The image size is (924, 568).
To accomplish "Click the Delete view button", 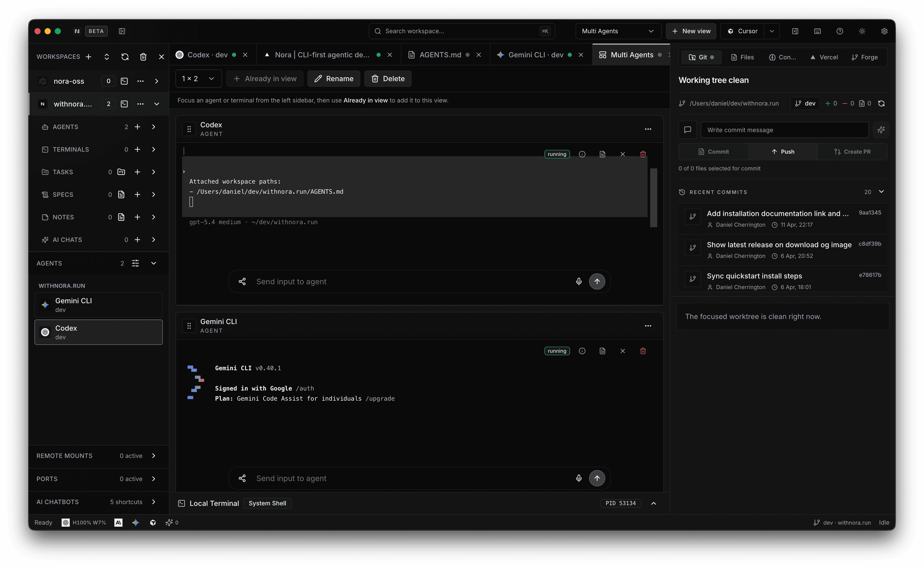I will click(388, 79).
